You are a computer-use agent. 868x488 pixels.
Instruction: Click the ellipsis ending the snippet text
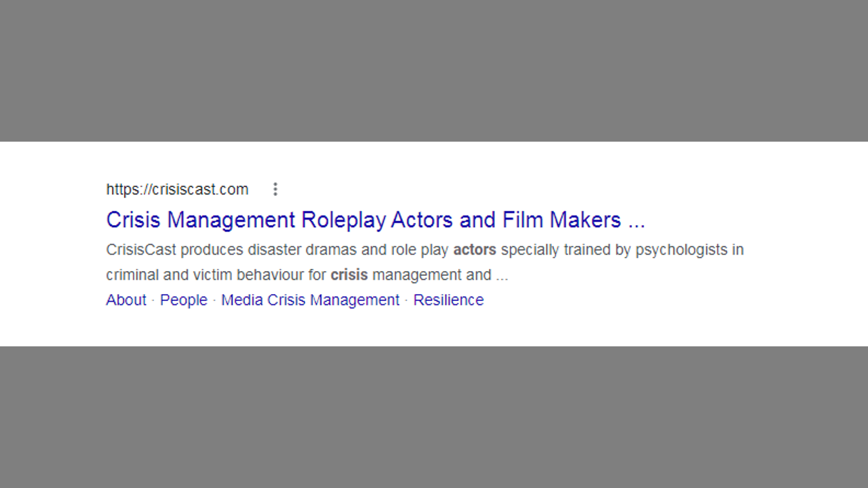click(x=502, y=277)
